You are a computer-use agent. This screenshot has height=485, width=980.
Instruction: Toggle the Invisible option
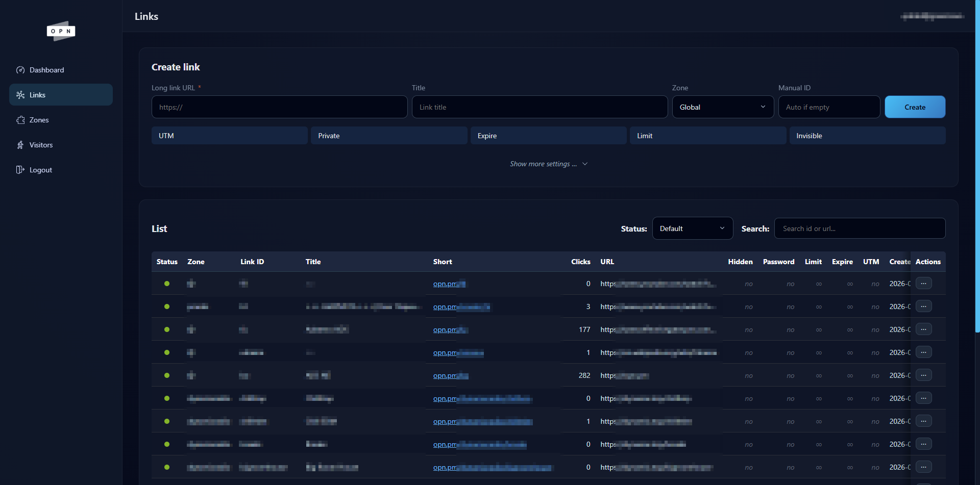pos(867,135)
